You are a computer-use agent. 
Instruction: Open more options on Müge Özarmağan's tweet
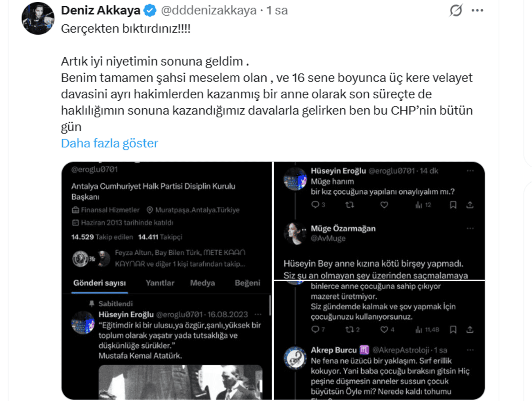click(x=470, y=228)
